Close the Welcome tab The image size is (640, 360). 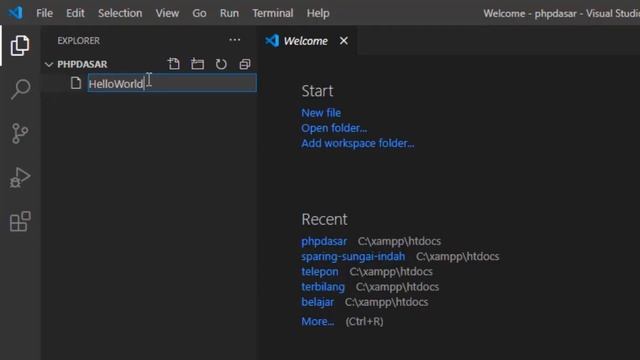(x=344, y=41)
